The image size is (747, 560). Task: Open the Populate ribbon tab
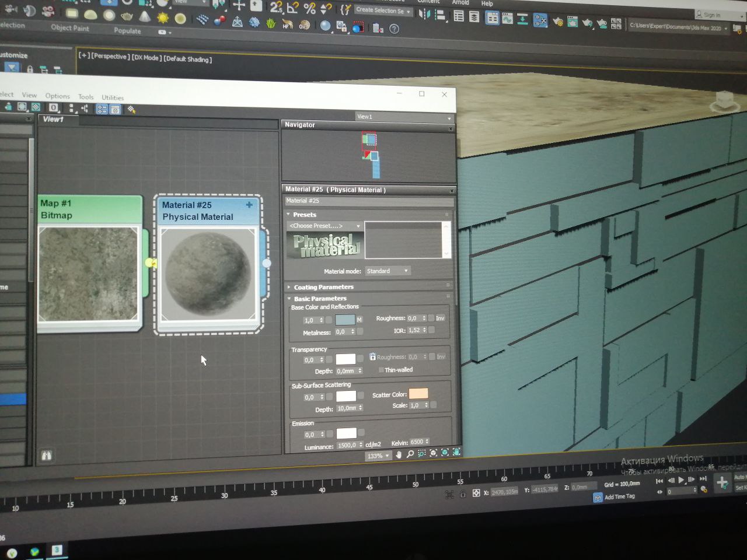(x=127, y=30)
